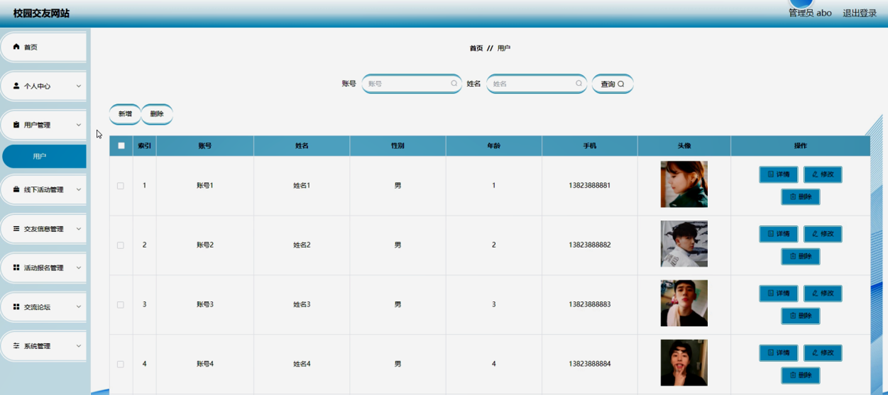Click phone number 13823888883
This screenshot has width=888, height=395.
click(590, 304)
